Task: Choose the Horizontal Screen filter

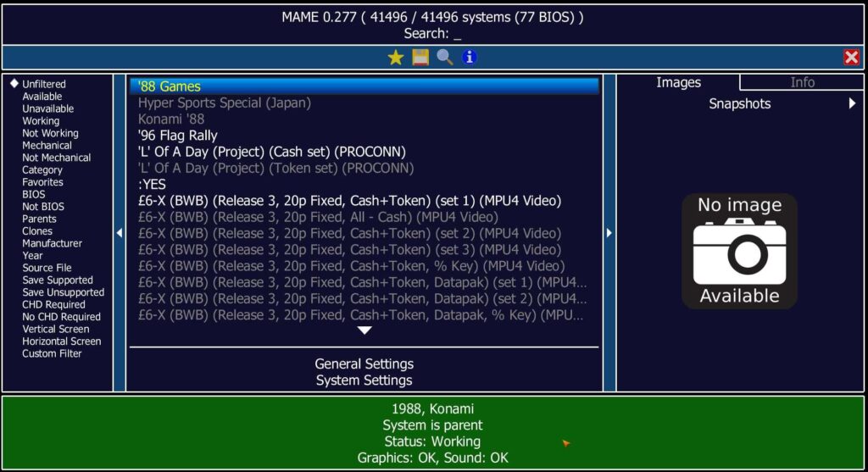Action: coord(61,341)
